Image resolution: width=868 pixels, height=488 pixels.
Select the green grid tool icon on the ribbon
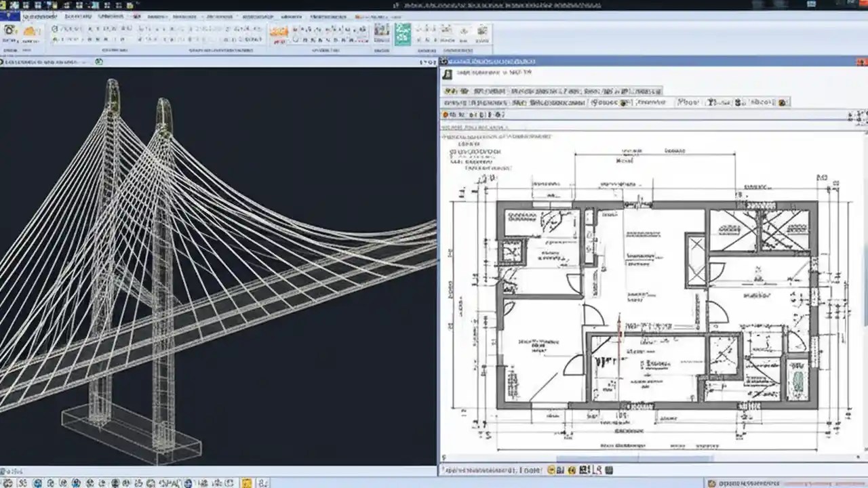(x=403, y=33)
